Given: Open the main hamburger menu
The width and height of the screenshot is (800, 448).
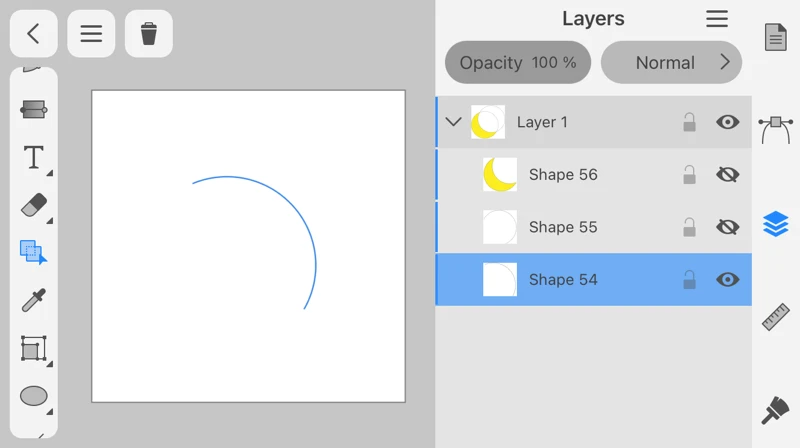Looking at the screenshot, I should [x=91, y=34].
